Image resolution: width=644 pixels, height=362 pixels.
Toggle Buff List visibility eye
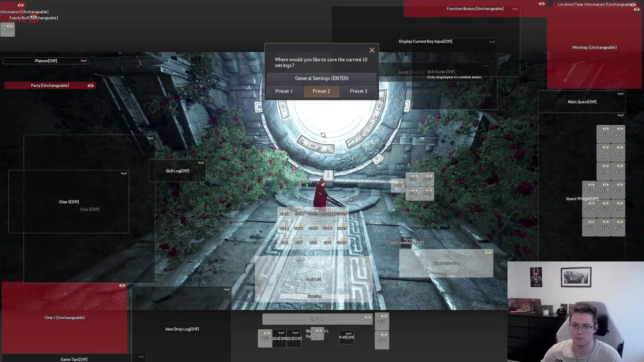point(367,260)
